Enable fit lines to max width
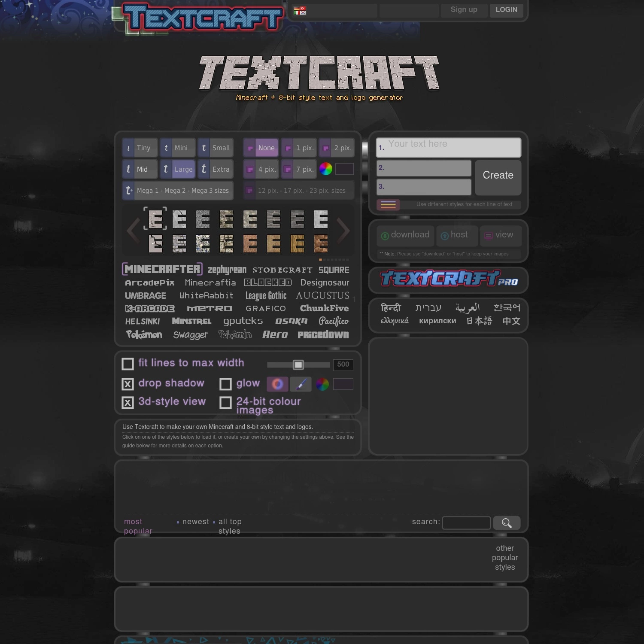The height and width of the screenshot is (644, 644). pyautogui.click(x=128, y=364)
